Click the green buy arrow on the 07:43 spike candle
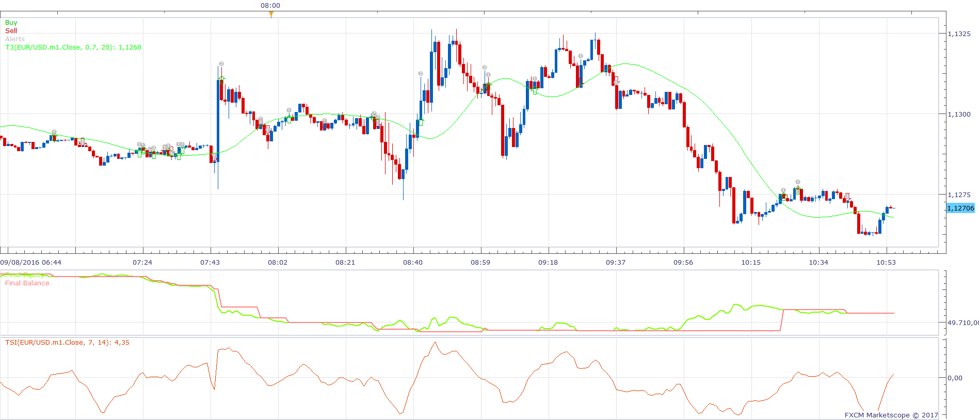The height and width of the screenshot is (420, 980). (x=221, y=78)
